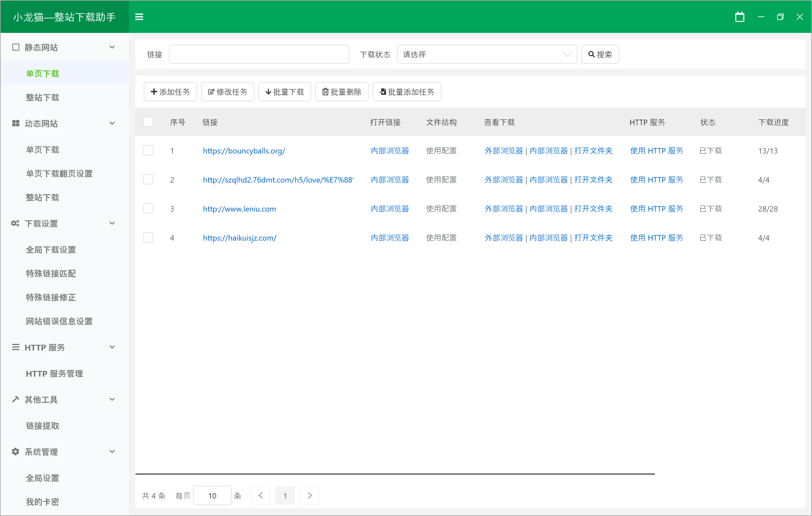Click the 下载设置 gears icon
This screenshot has width=812, height=516.
pyautogui.click(x=15, y=223)
